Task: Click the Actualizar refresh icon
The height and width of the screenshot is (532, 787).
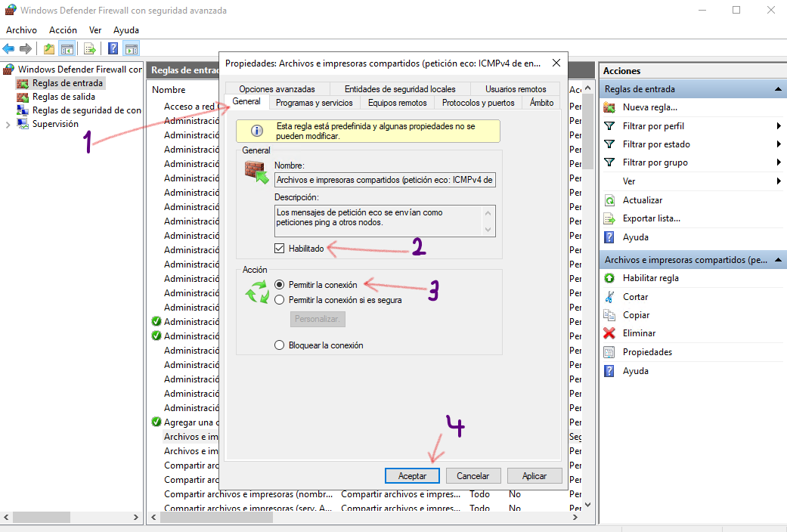Action: coord(609,200)
